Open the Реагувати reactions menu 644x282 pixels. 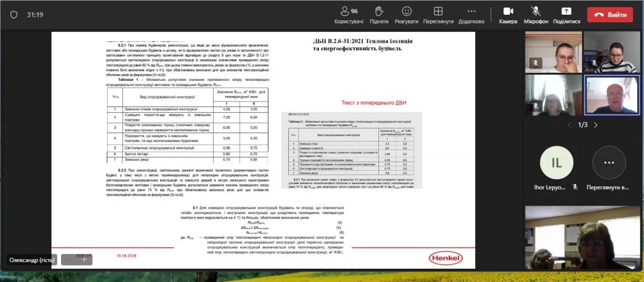tap(406, 14)
